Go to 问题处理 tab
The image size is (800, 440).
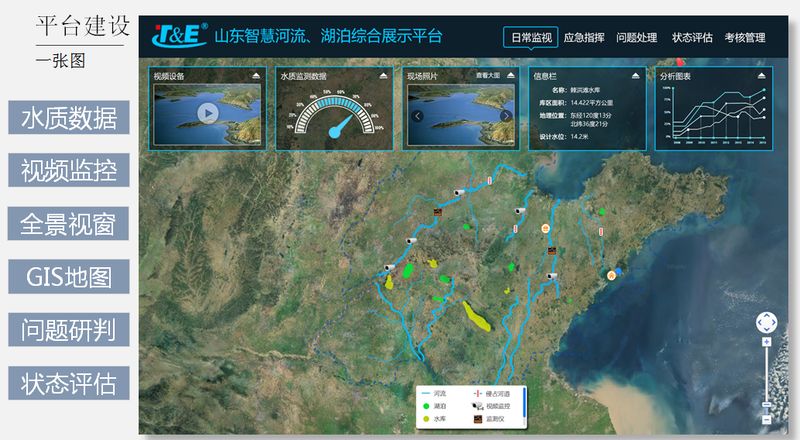(x=637, y=38)
